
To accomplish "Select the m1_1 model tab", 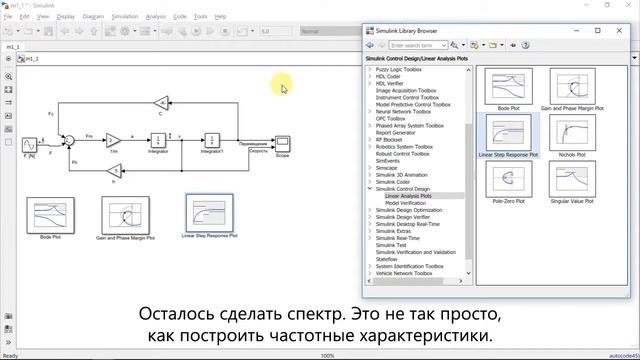I will (13, 47).
